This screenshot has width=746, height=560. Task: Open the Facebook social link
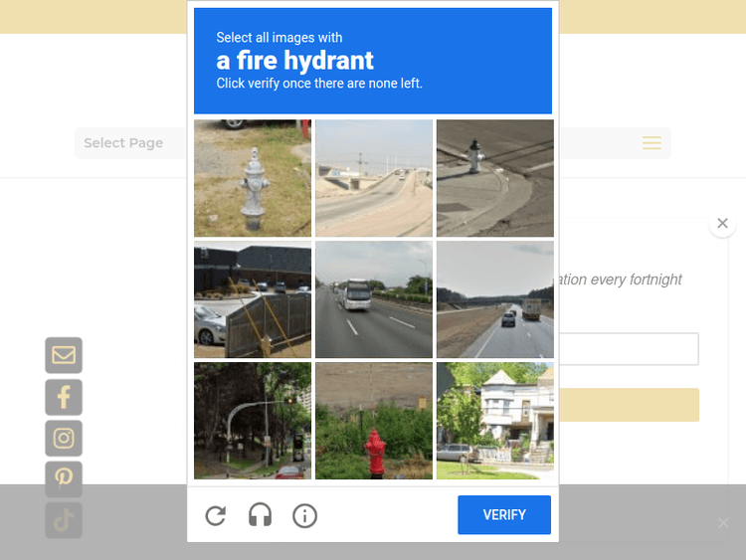(x=64, y=397)
